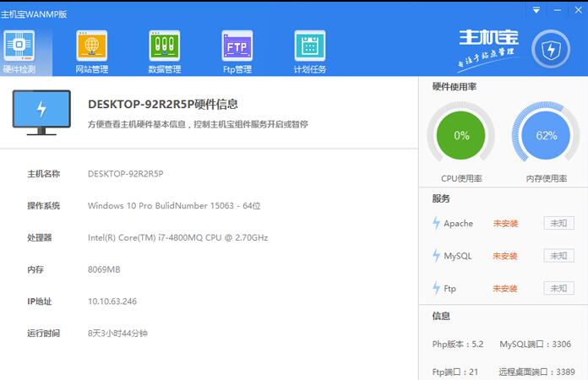Click the 主机宝 logo in header

click(487, 40)
